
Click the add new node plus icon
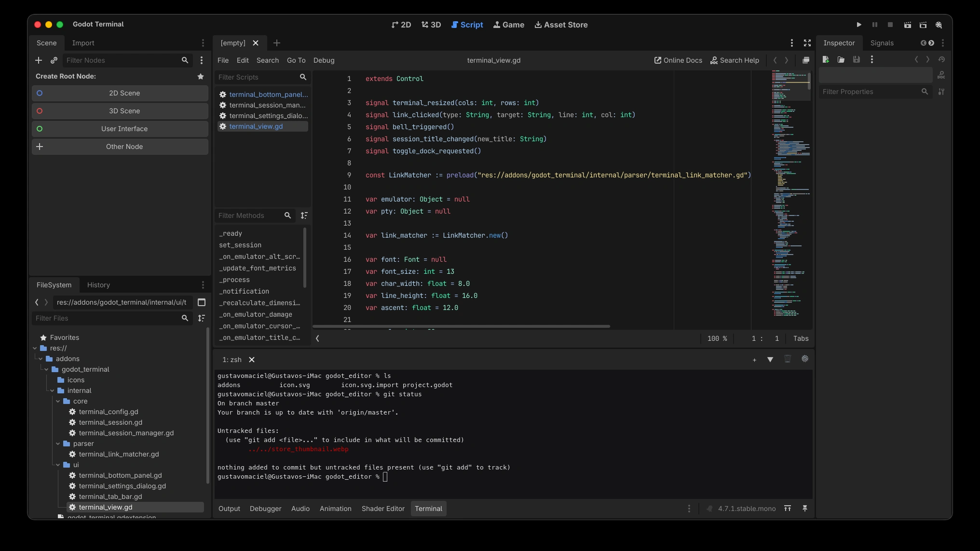click(x=39, y=60)
